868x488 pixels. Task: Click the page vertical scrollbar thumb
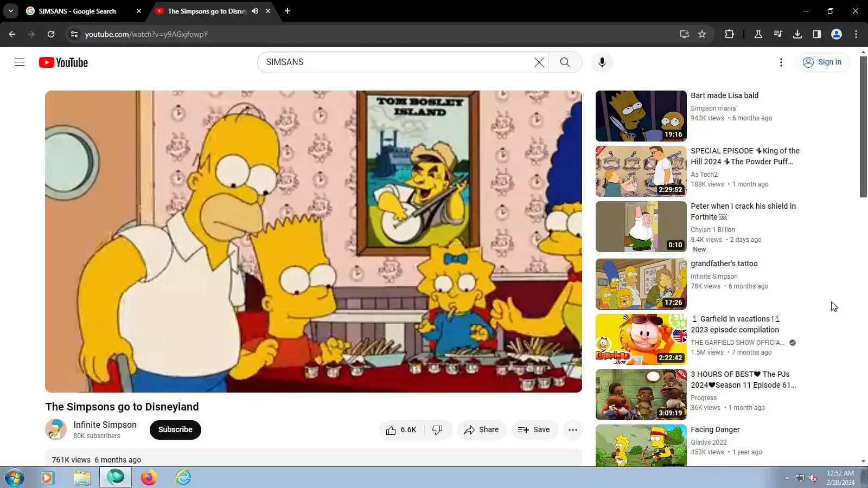coord(863,126)
